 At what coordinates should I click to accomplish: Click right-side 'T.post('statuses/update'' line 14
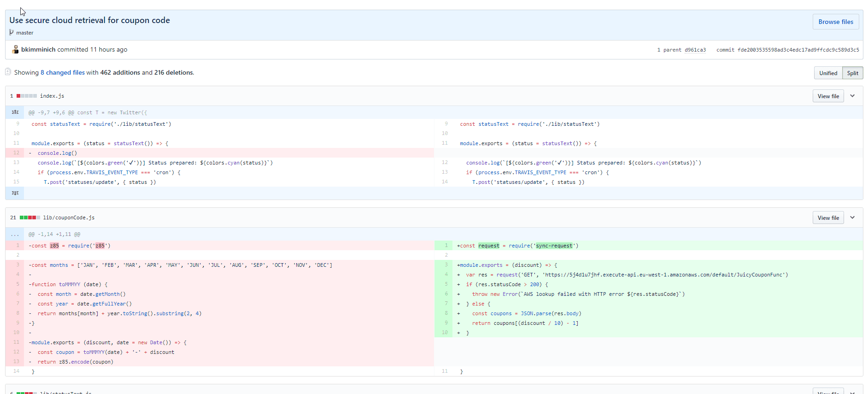657,182
